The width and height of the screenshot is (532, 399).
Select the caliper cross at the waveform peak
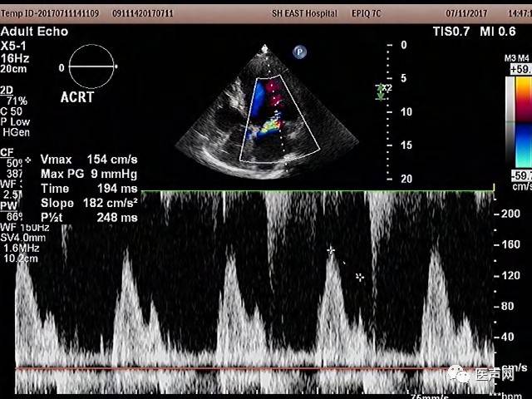[331, 250]
